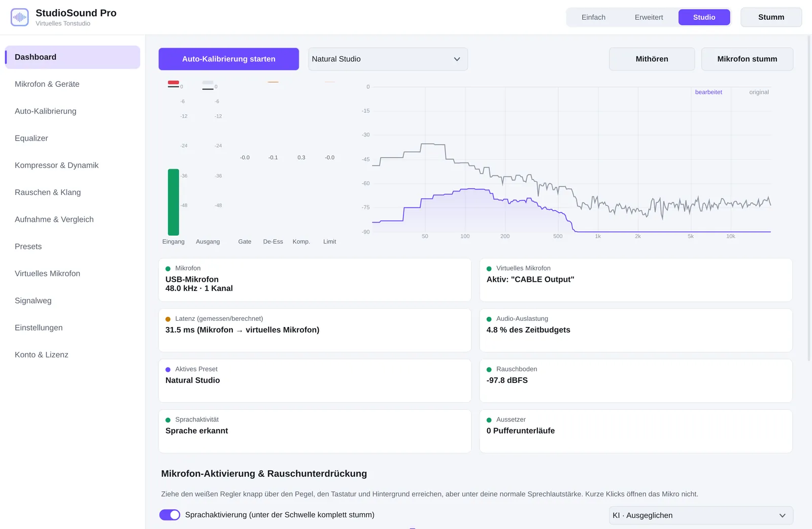
Task: Switch to Einfach mode
Action: click(x=593, y=17)
